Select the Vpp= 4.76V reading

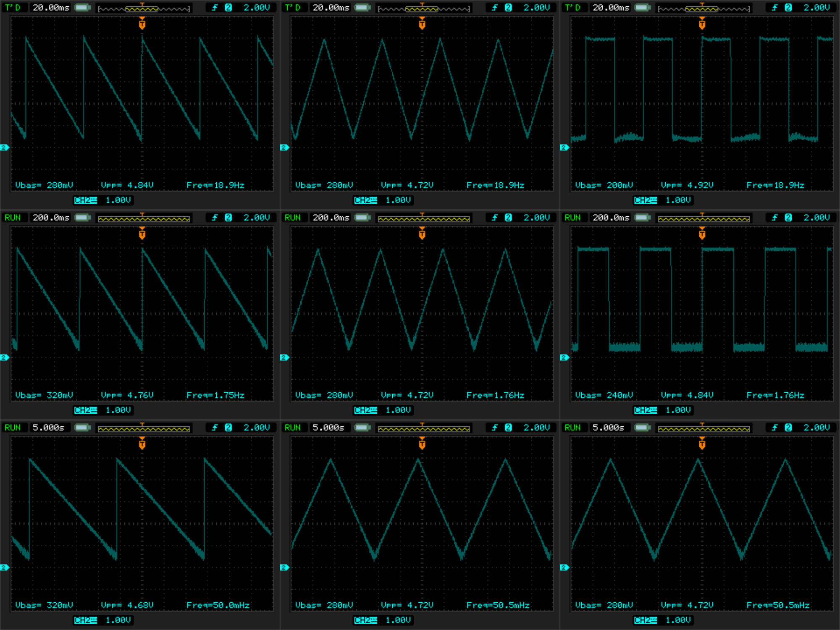coord(127,395)
